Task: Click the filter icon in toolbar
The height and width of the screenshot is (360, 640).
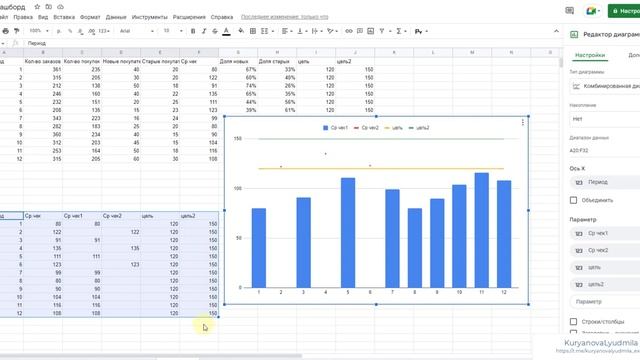Action: click(382, 31)
